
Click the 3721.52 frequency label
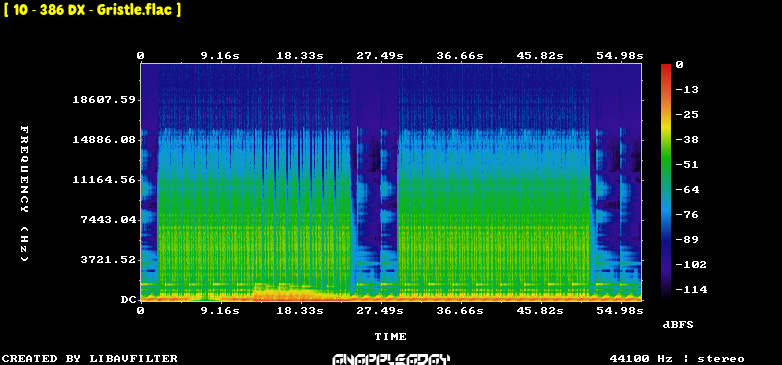(108, 259)
